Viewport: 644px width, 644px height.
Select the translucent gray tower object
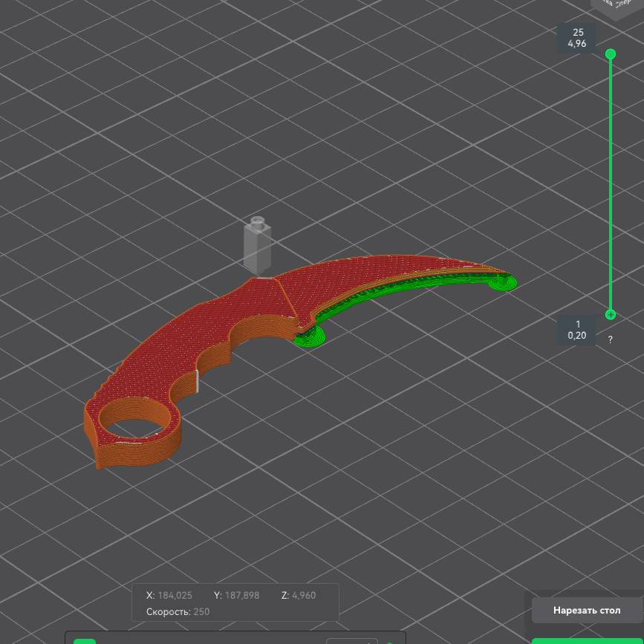pos(258,246)
